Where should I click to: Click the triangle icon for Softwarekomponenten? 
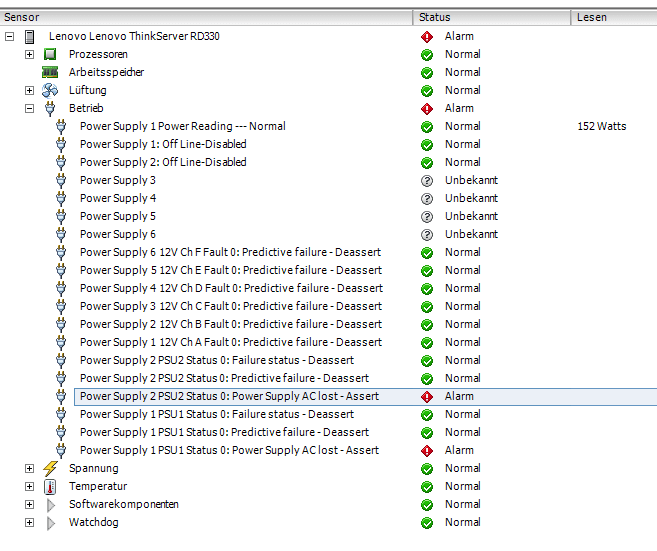(x=51, y=505)
